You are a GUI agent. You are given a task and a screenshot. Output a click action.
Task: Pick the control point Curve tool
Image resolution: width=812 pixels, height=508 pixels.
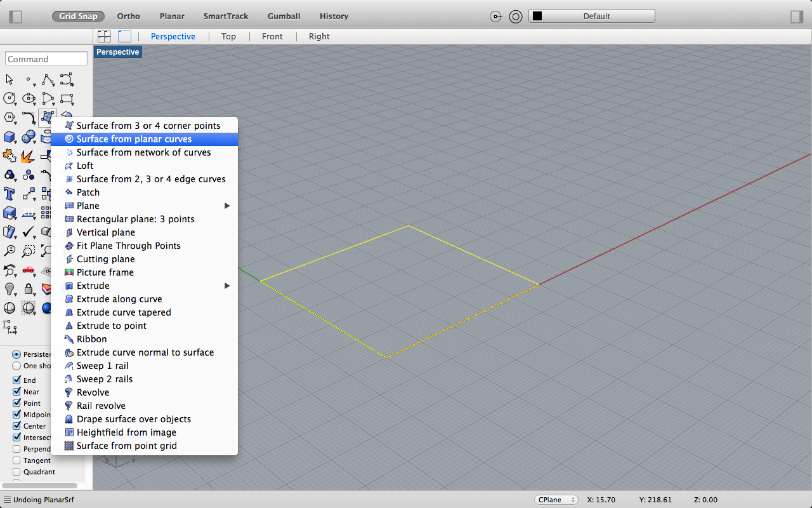pos(67,79)
